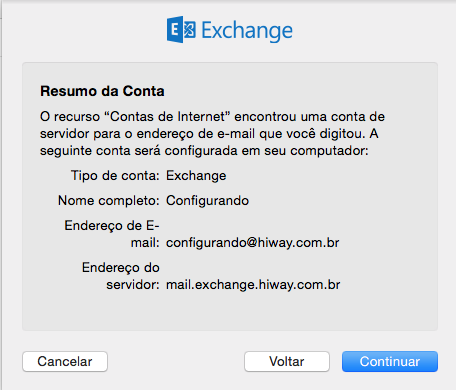Select the Exchange account type value
The height and width of the screenshot is (390, 456).
click(x=196, y=176)
